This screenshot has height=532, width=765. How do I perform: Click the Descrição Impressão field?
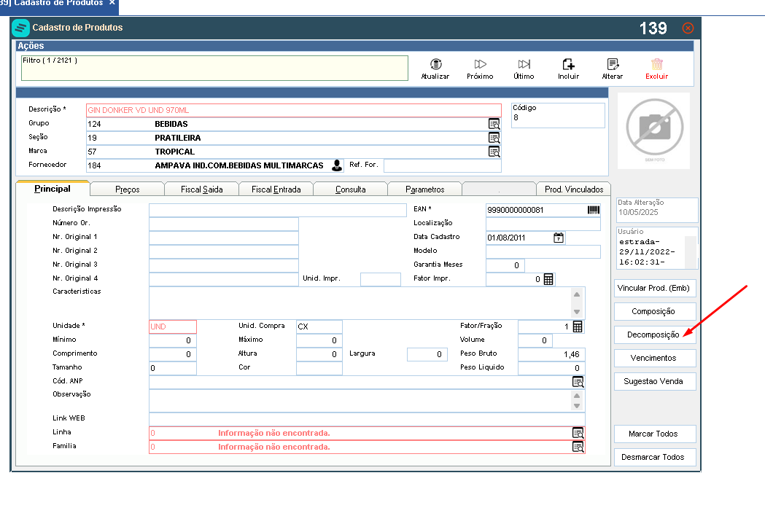click(x=278, y=210)
